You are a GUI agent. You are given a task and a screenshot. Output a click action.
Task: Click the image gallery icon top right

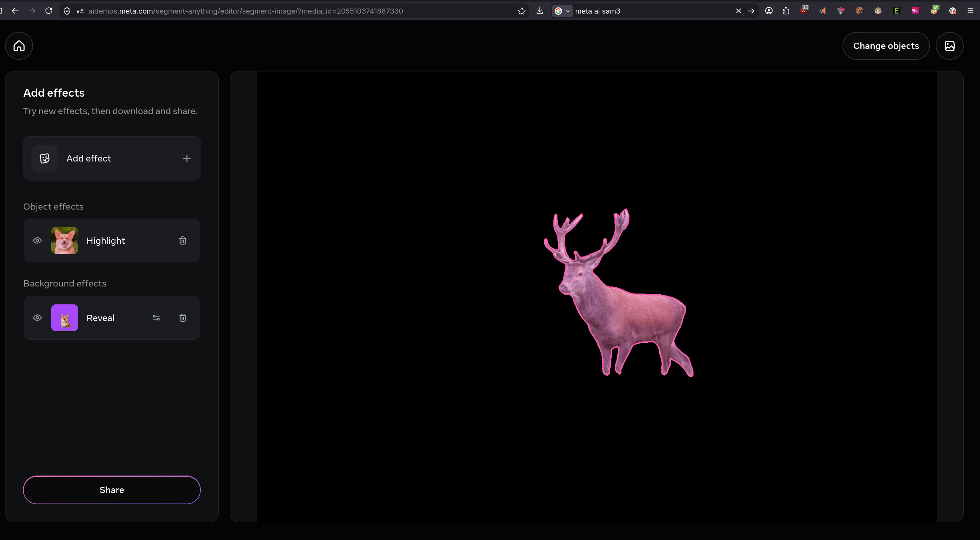click(949, 46)
